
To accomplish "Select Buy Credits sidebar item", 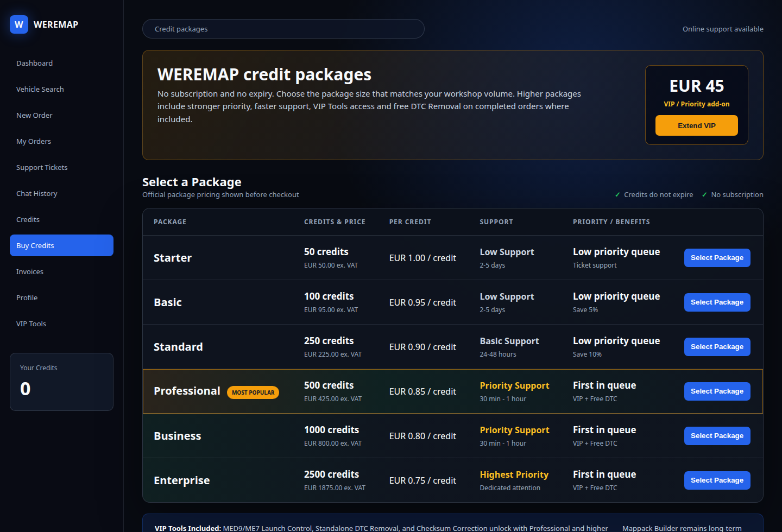I will point(61,245).
